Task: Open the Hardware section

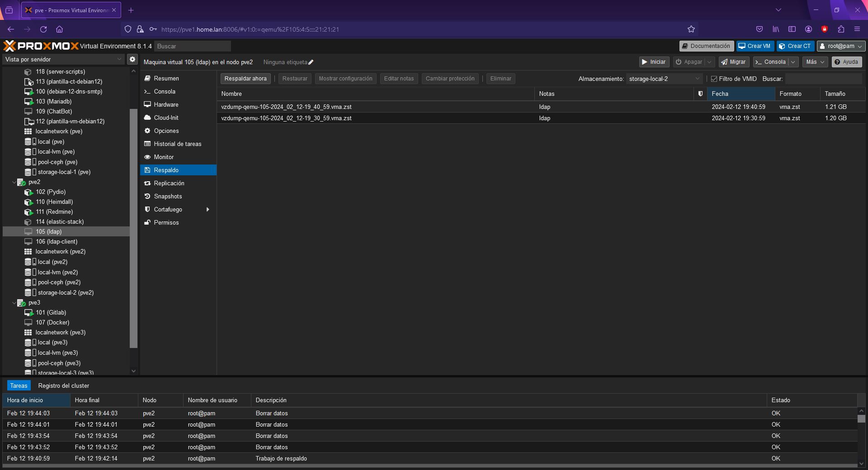Action: pyautogui.click(x=178, y=104)
